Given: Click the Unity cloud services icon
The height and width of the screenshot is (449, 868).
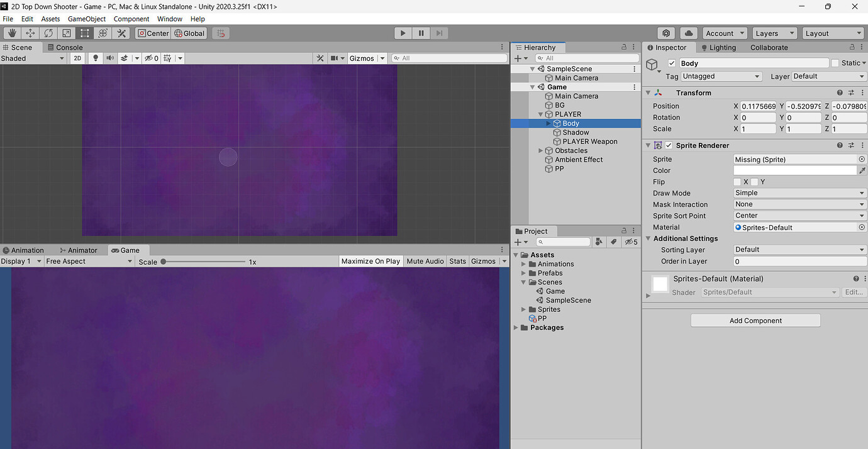Looking at the screenshot, I should (688, 33).
